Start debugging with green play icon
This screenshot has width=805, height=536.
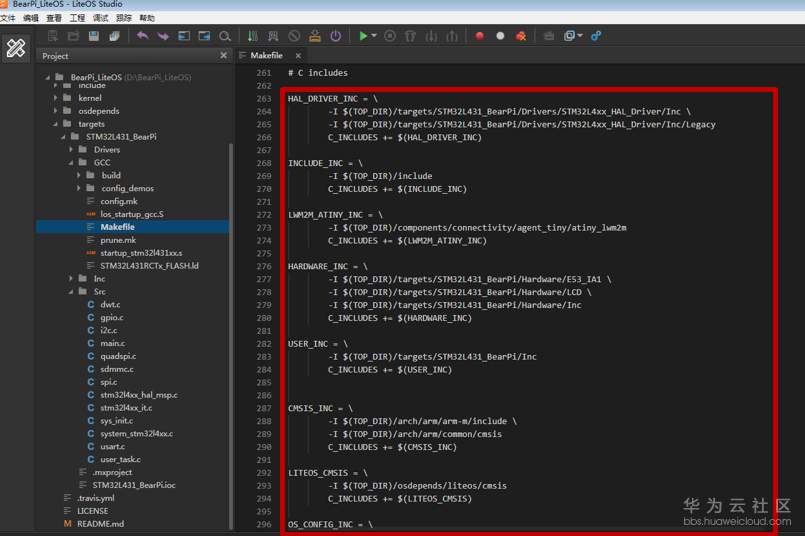tap(363, 36)
